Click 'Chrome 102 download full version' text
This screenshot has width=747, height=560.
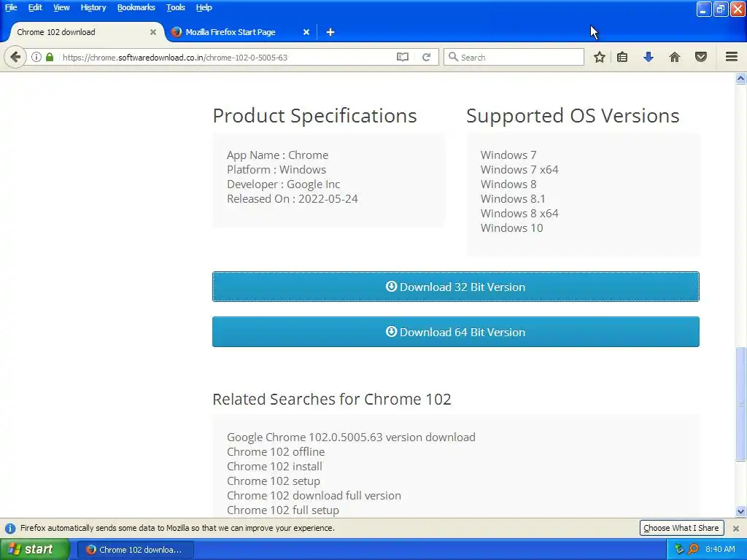click(314, 496)
